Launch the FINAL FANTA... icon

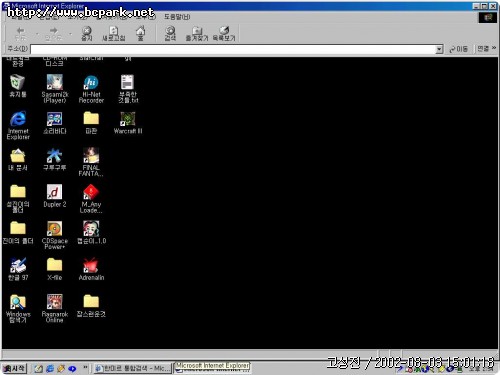tap(91, 162)
